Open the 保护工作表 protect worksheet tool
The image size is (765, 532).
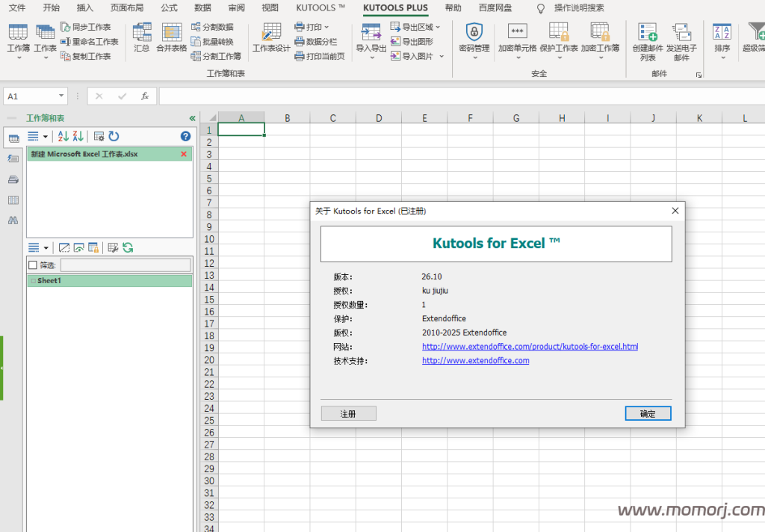[559, 32]
